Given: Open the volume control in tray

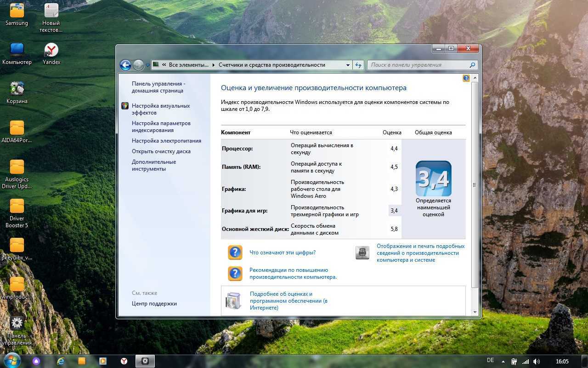Looking at the screenshot, I should pos(537,362).
